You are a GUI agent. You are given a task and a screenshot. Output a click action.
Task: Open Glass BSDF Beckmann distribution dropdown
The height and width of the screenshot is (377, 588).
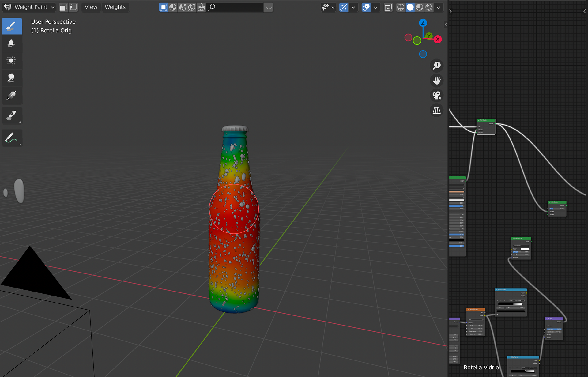[521, 246]
